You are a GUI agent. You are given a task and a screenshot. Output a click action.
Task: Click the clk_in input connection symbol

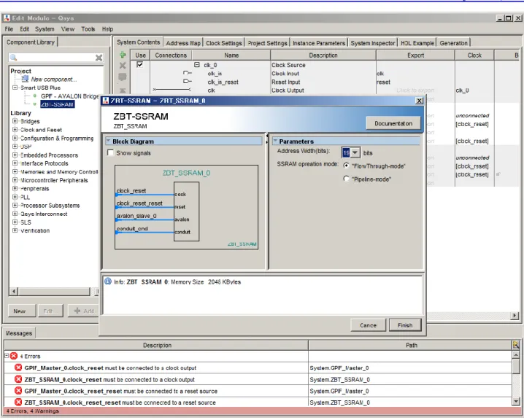coord(188,73)
